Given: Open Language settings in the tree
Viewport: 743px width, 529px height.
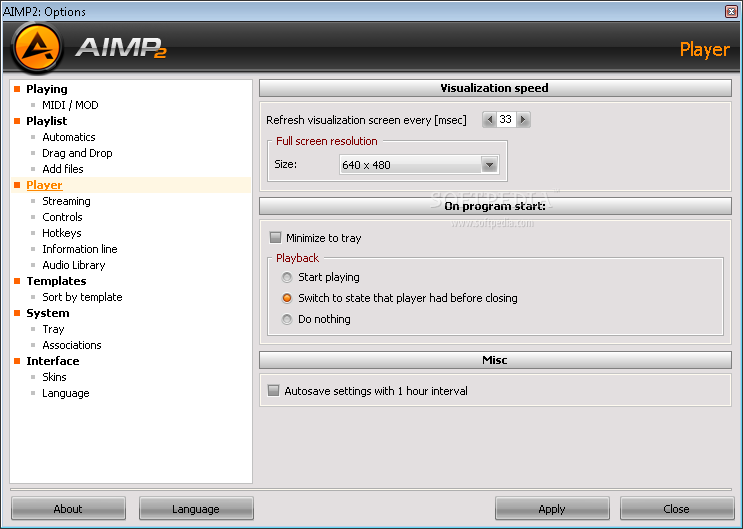Looking at the screenshot, I should click(x=66, y=393).
